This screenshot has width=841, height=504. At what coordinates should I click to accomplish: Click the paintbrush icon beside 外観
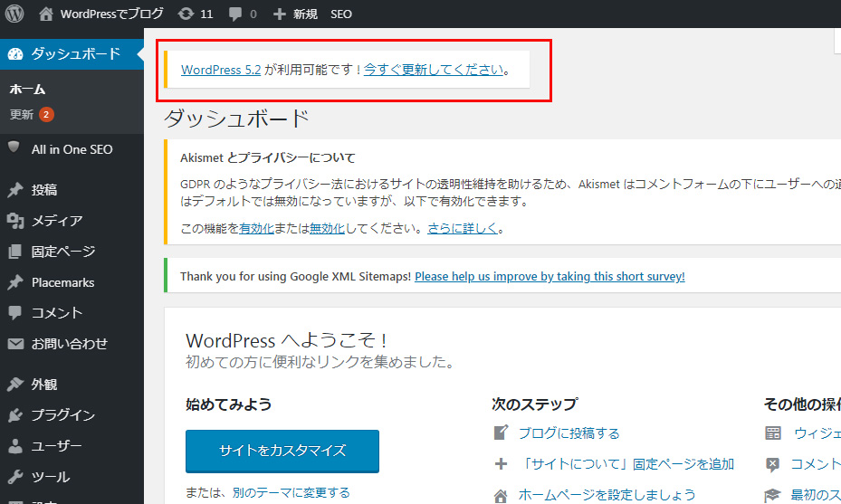click(x=15, y=385)
